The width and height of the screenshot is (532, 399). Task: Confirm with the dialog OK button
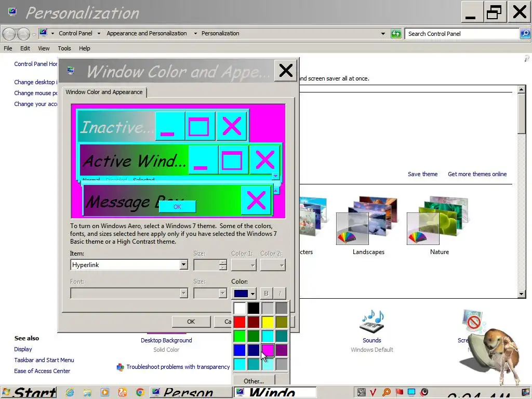[191, 321]
